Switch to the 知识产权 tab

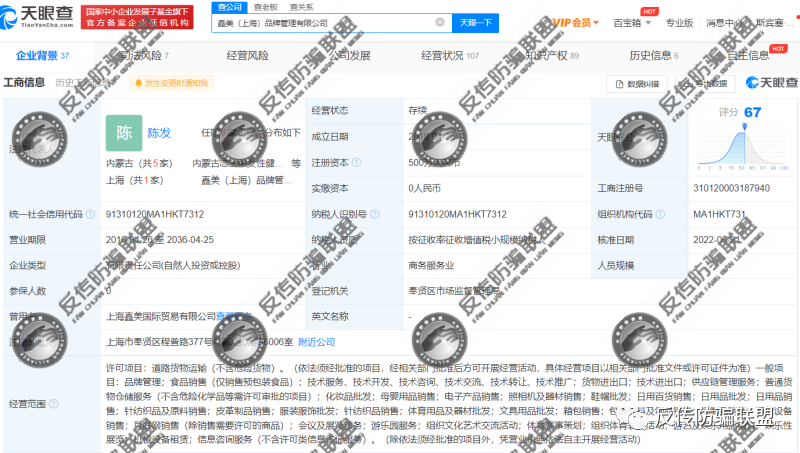point(552,55)
